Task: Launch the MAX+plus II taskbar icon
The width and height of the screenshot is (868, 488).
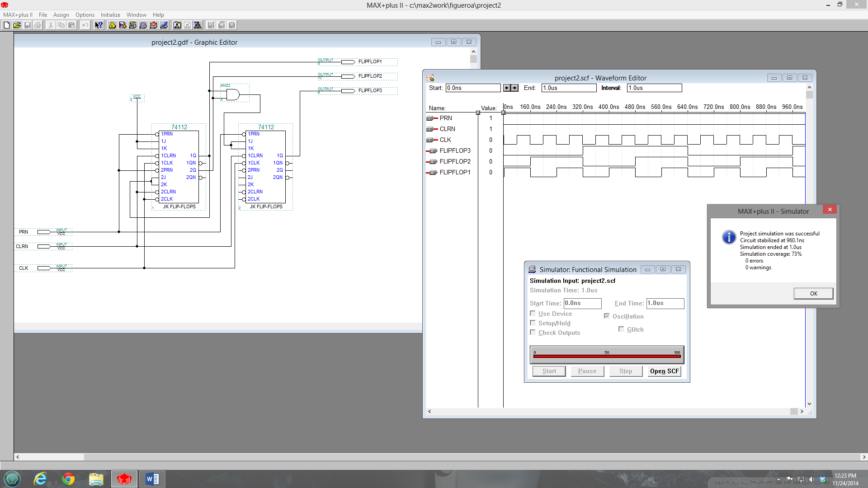Action: (x=124, y=479)
